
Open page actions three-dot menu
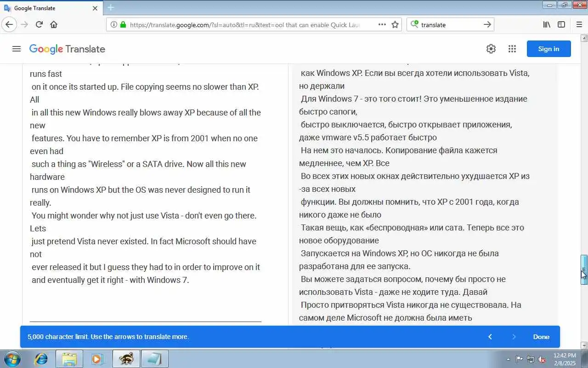tap(382, 24)
